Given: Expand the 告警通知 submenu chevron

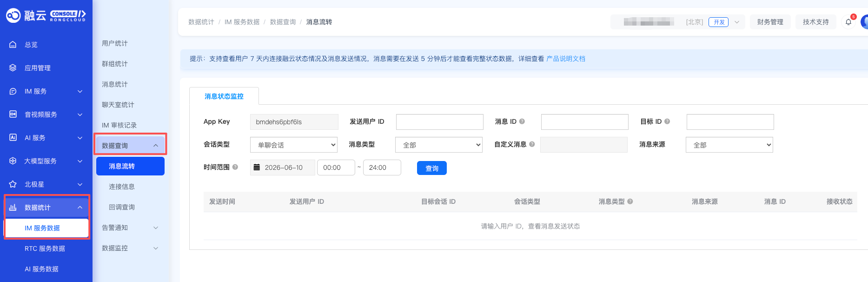Looking at the screenshot, I should point(156,228).
